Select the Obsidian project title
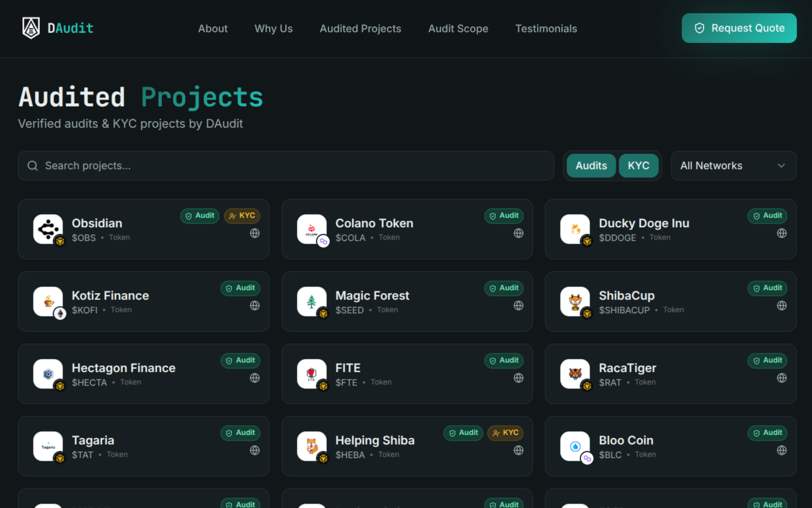This screenshot has height=508, width=812. point(97,223)
